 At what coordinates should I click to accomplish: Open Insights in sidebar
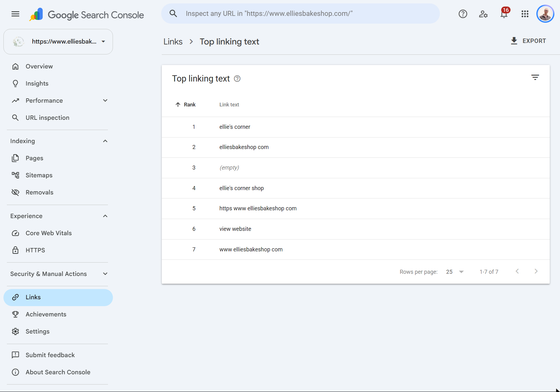coord(58,83)
